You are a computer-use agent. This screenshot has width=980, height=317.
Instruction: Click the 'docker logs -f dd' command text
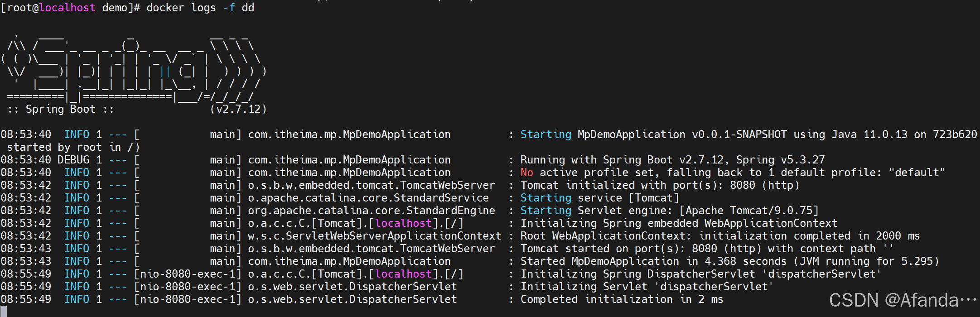(x=200, y=8)
